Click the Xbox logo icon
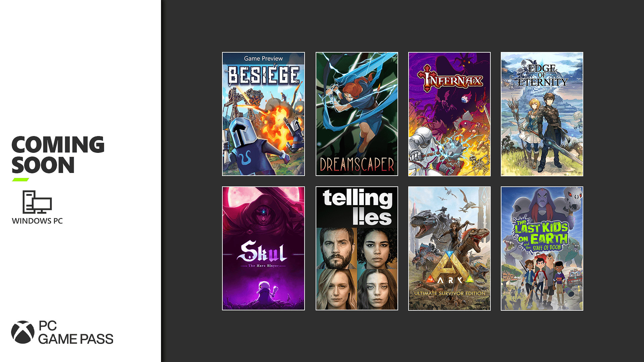The image size is (644, 362). (23, 332)
